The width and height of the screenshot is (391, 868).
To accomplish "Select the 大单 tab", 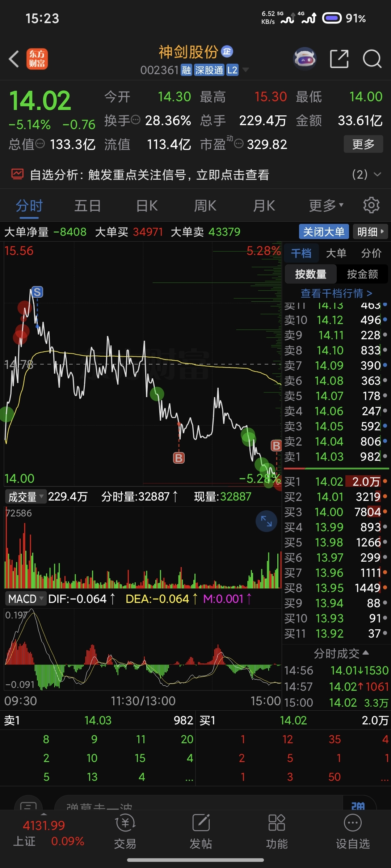I will 336,253.
